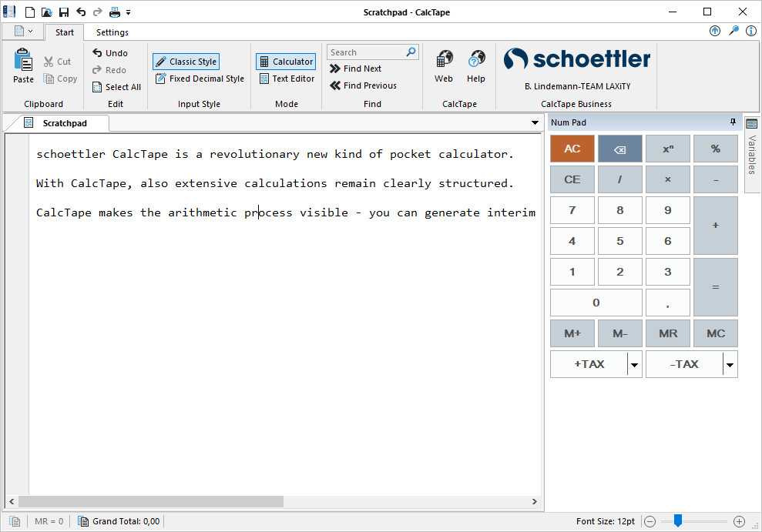Image resolution: width=762 pixels, height=532 pixels.
Task: Decrease font size with minus circle
Action: 650,521
